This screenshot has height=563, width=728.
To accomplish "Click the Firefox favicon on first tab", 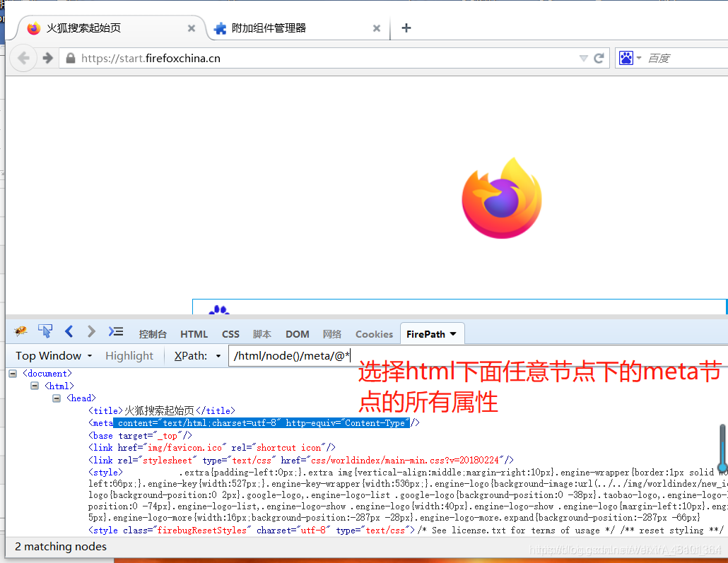I will (33, 28).
